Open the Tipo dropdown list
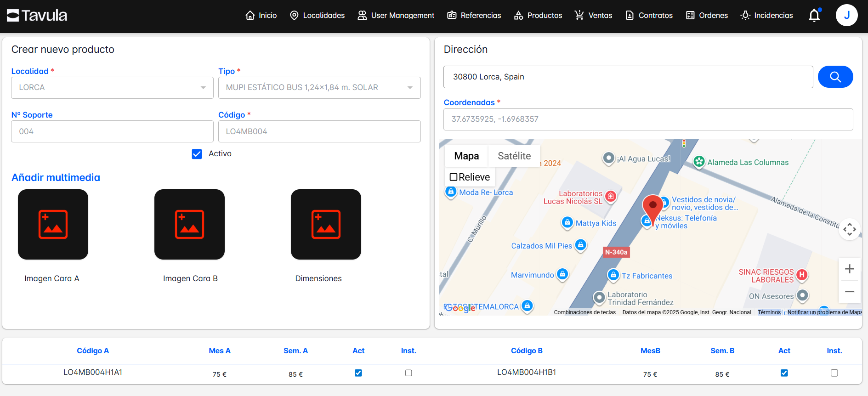The image size is (868, 396). (319, 88)
